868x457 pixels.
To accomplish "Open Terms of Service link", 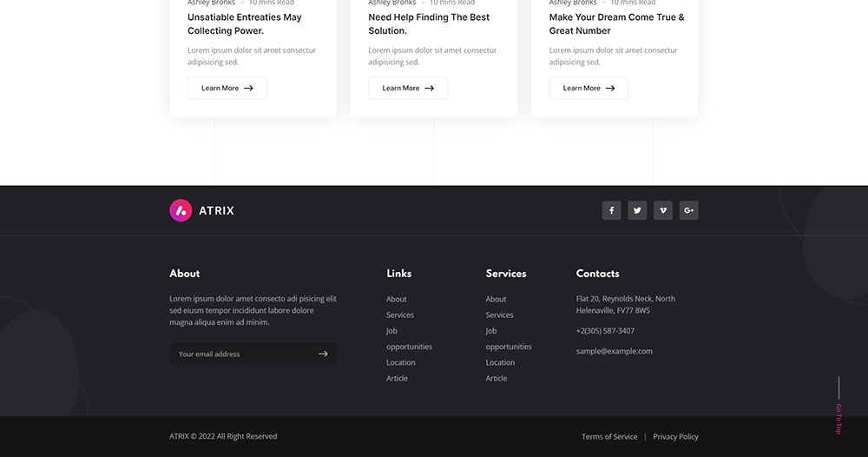I will coord(608,436).
